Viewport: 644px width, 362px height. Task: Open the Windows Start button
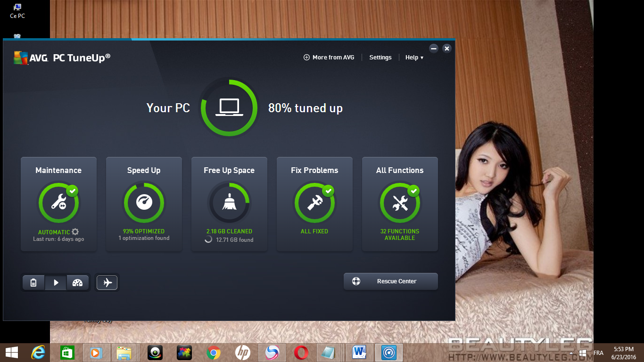pos(12,353)
